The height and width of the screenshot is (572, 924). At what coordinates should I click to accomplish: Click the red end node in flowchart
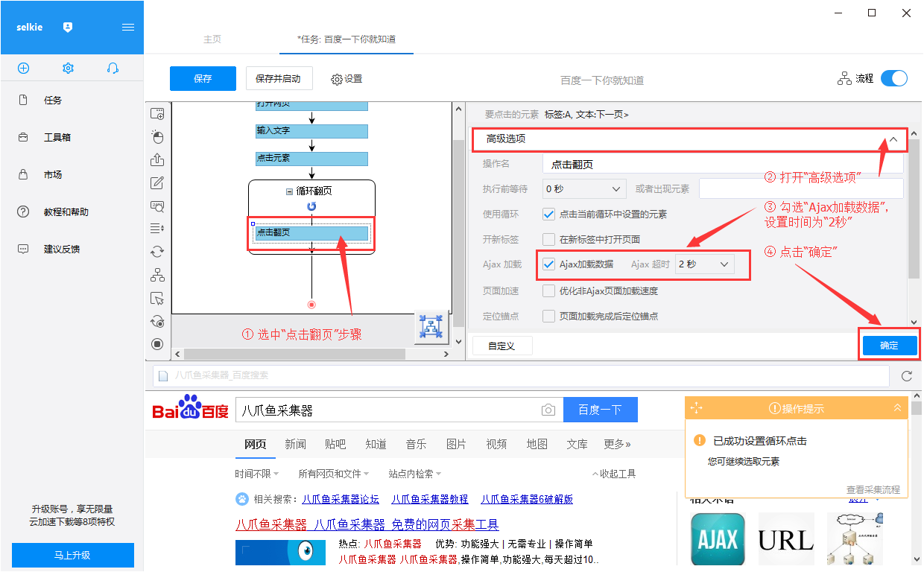311,304
